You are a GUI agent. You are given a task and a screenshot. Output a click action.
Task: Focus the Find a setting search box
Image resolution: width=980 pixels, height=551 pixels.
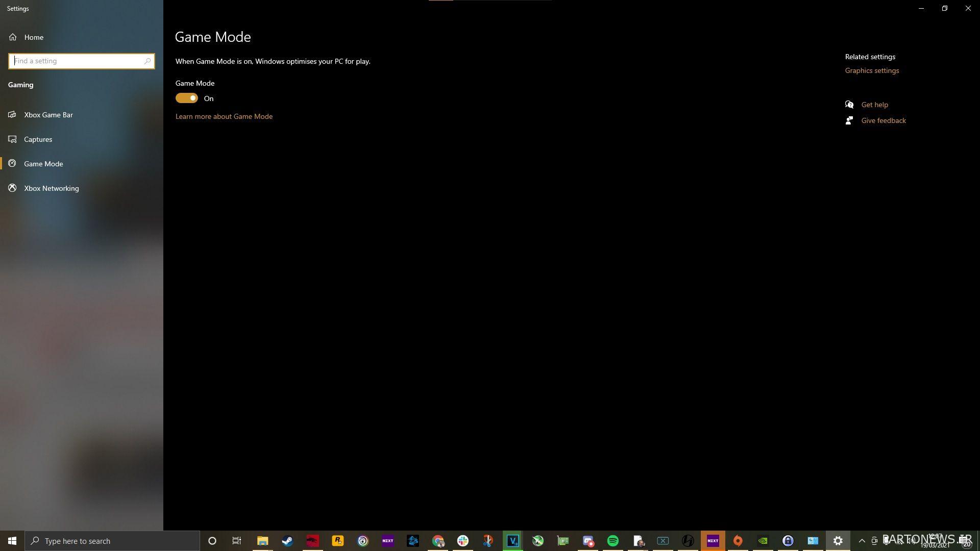click(82, 61)
